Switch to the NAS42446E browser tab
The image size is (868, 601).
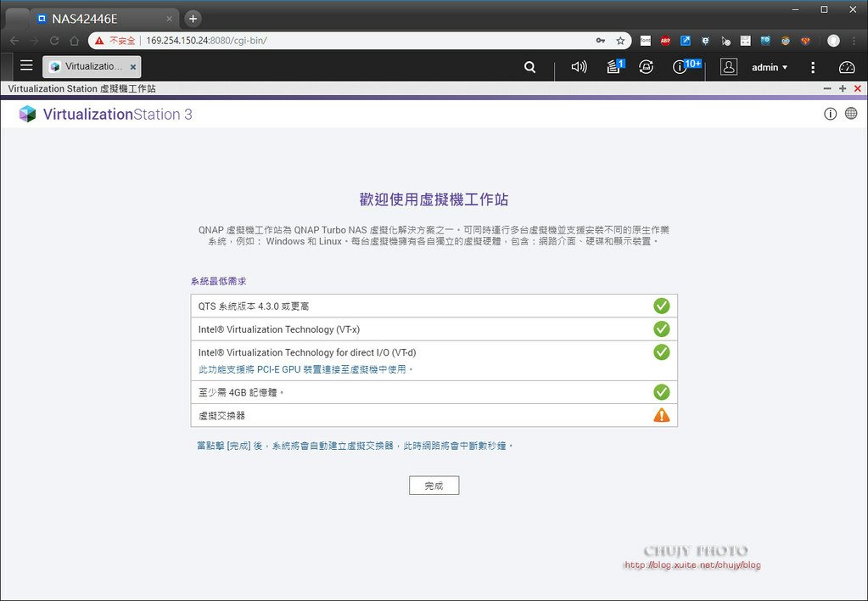pyautogui.click(x=104, y=19)
